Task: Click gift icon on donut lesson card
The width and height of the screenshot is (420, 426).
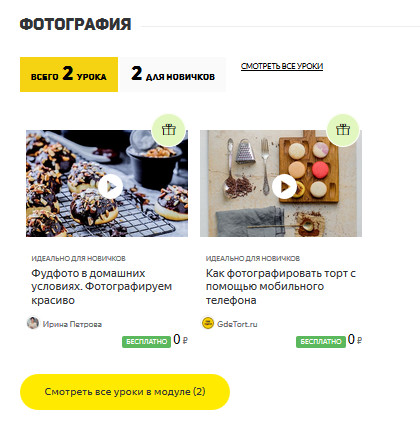Action: click(169, 130)
